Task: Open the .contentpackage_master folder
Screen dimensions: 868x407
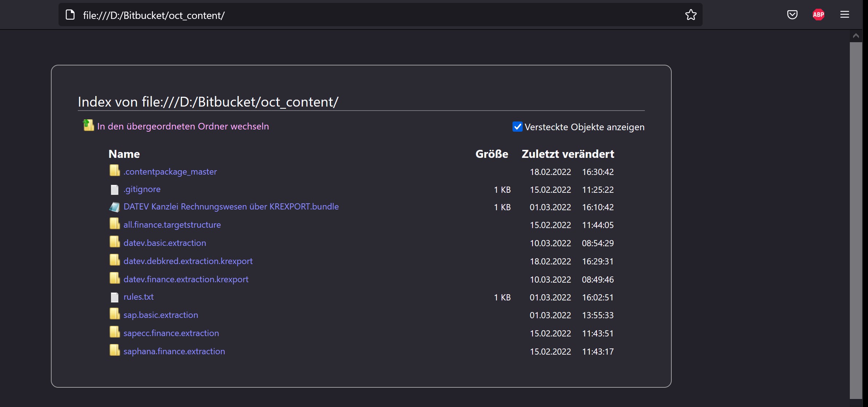Action: [170, 171]
